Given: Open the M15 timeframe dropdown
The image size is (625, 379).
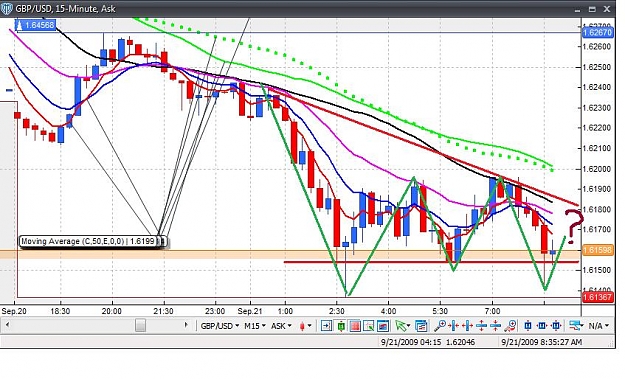Looking at the screenshot, I should pos(254,326).
